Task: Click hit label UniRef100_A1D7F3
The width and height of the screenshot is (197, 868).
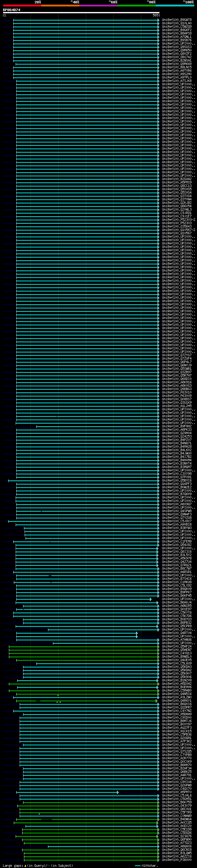Action: pos(176,728)
